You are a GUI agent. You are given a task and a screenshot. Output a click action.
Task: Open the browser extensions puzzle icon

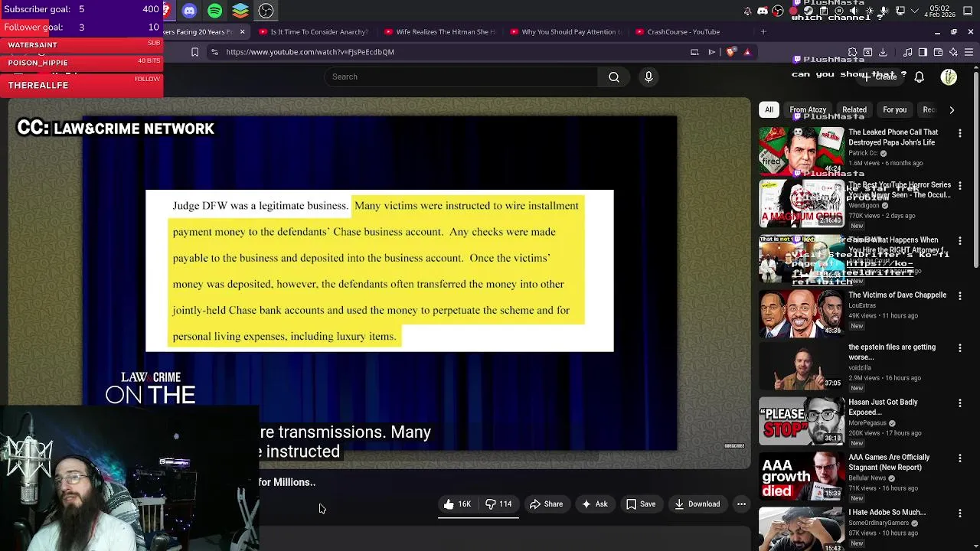[x=852, y=52]
